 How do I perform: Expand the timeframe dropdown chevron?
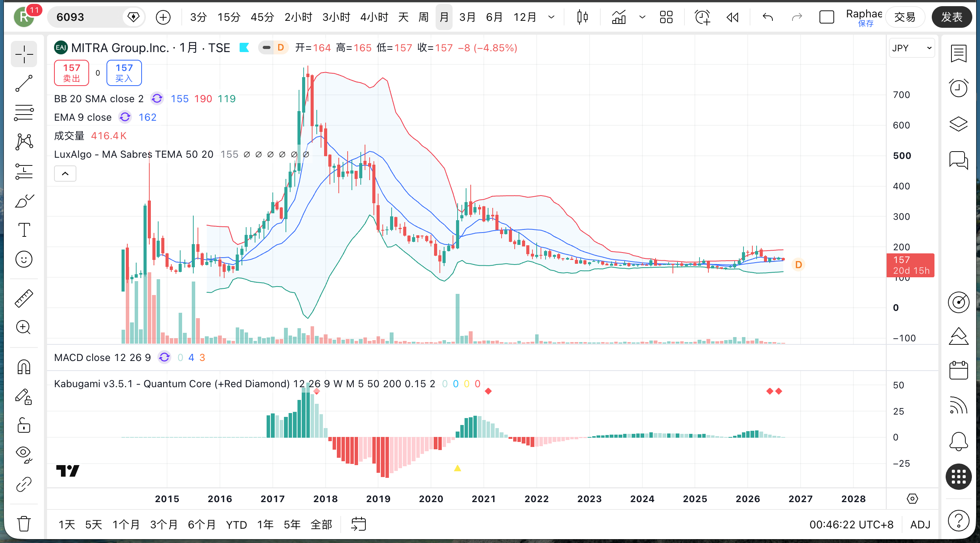pyautogui.click(x=552, y=17)
